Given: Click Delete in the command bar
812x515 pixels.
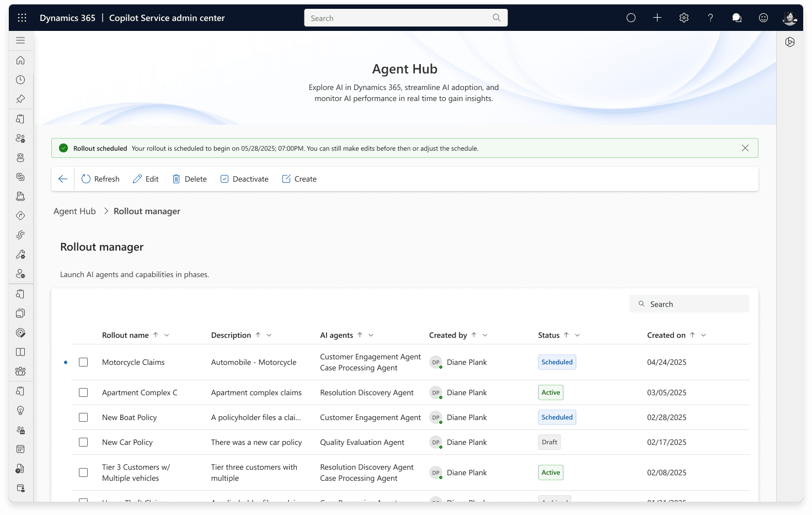Looking at the screenshot, I should click(x=190, y=179).
